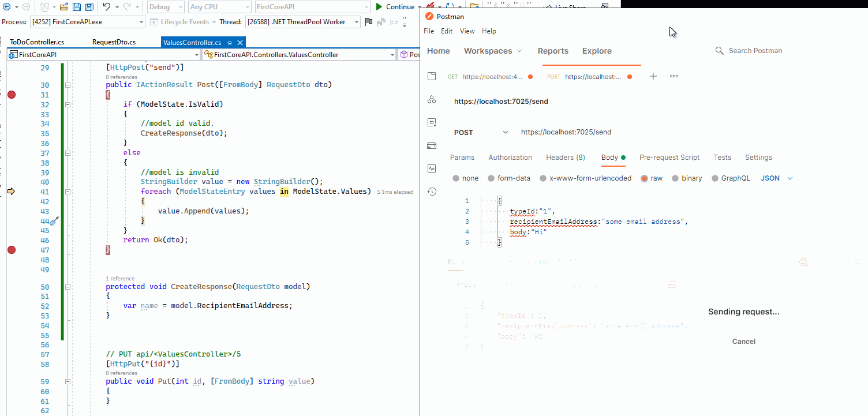The image size is (868, 416).
Task: Collapse the if block at line 32
Action: pyautogui.click(x=68, y=105)
